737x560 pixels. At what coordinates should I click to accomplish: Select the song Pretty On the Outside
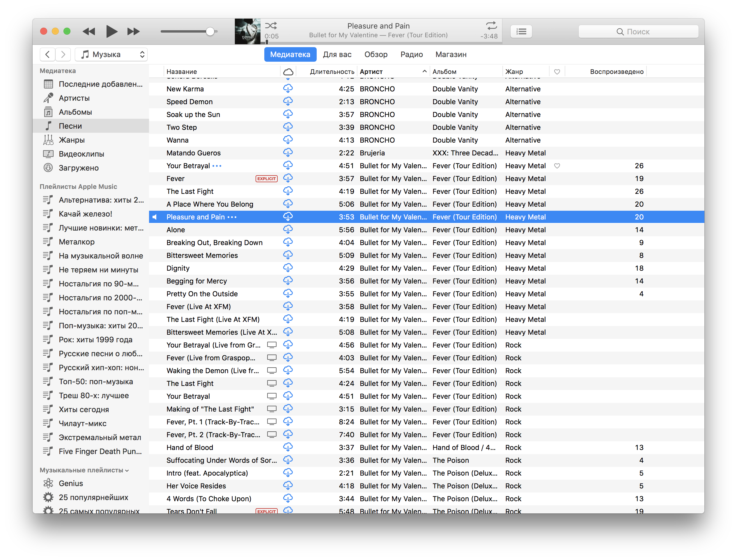pos(427,294)
